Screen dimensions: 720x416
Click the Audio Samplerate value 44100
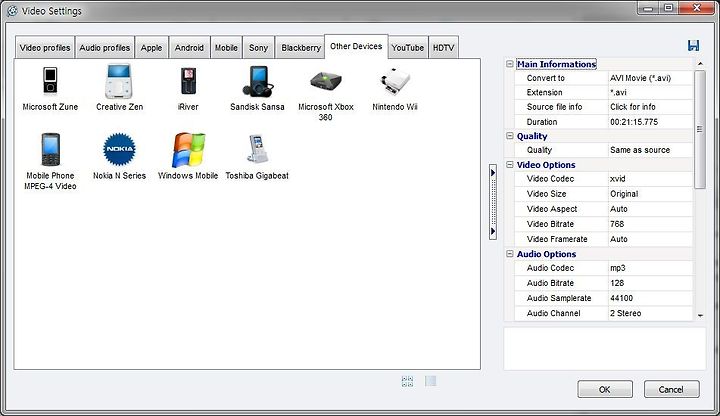pos(650,298)
